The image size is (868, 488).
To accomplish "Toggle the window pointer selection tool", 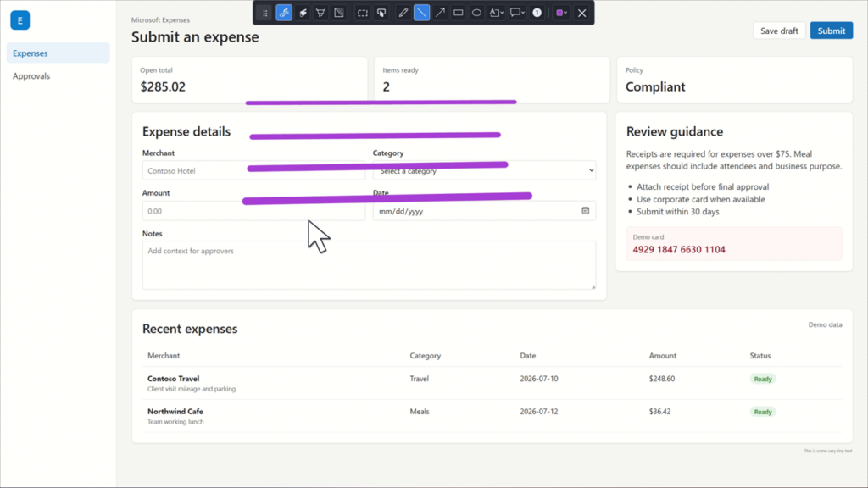I will (381, 13).
